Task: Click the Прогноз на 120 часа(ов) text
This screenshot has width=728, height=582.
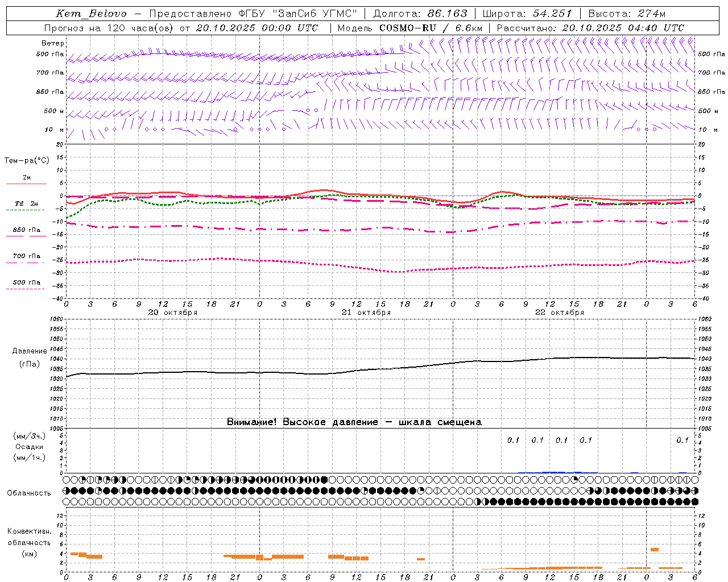Action: [x=109, y=28]
